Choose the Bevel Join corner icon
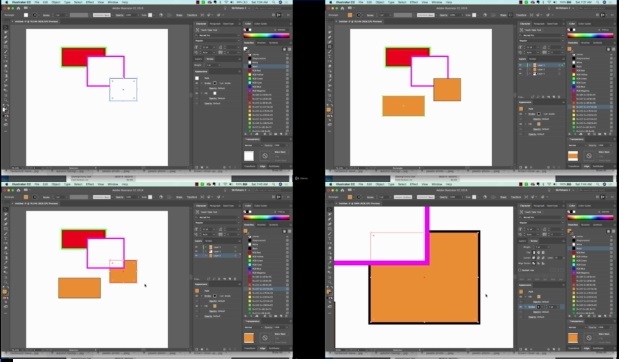 543,258
